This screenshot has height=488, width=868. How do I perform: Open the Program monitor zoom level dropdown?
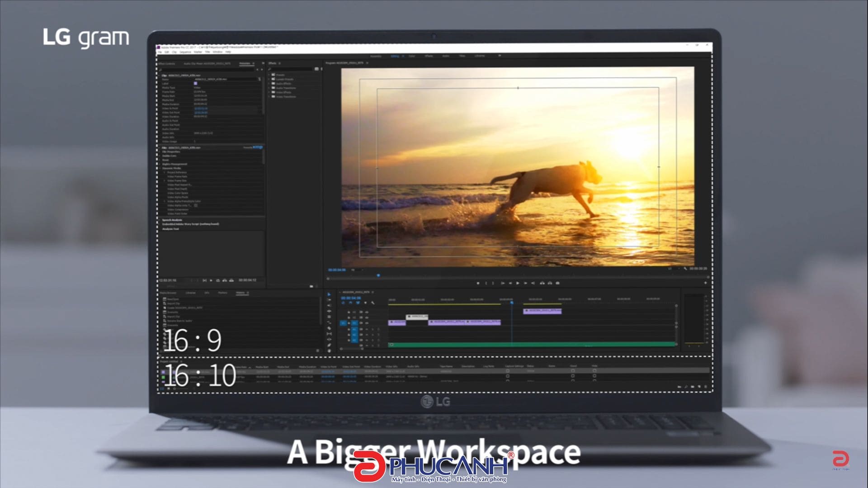[357, 270]
